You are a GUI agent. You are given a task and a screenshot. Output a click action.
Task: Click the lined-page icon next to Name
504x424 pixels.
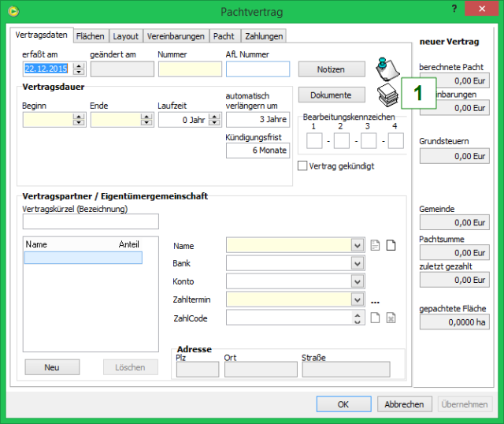click(x=375, y=245)
